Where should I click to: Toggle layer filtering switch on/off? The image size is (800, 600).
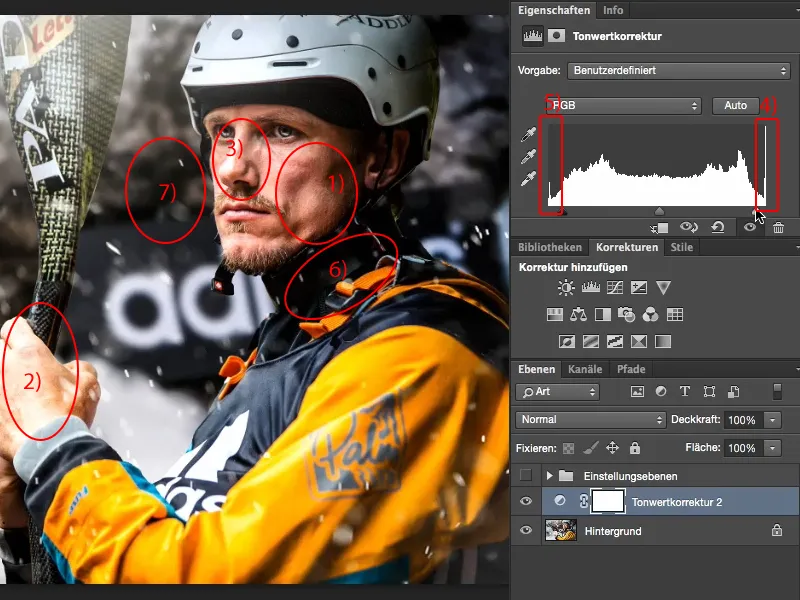[777, 391]
